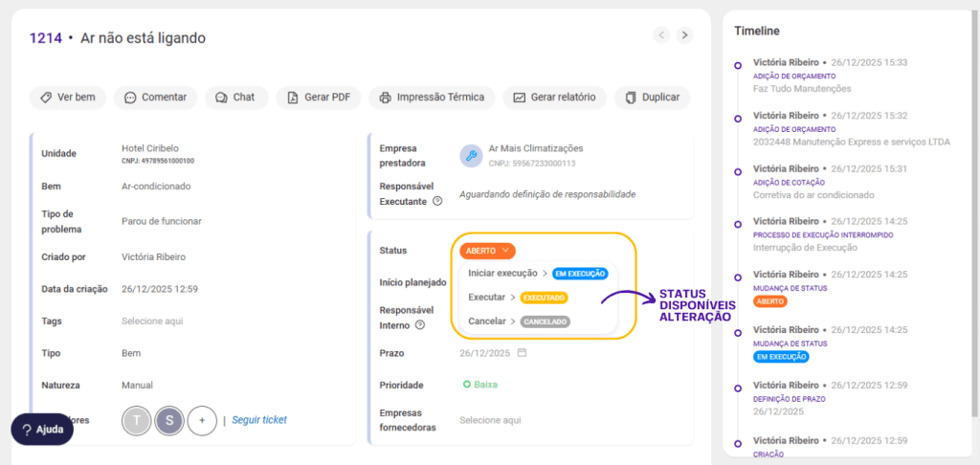Open the Comentar comment button
Viewport: 980px width, 465px height.
coord(155,98)
